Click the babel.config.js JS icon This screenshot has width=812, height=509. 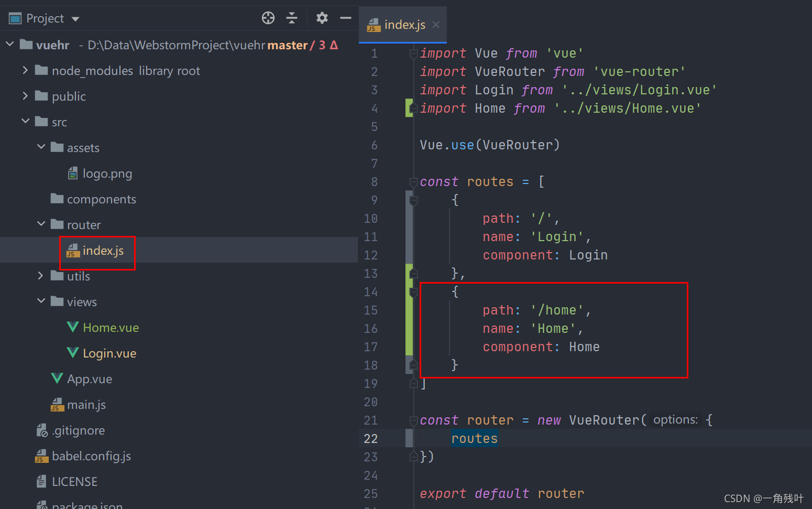click(x=41, y=456)
